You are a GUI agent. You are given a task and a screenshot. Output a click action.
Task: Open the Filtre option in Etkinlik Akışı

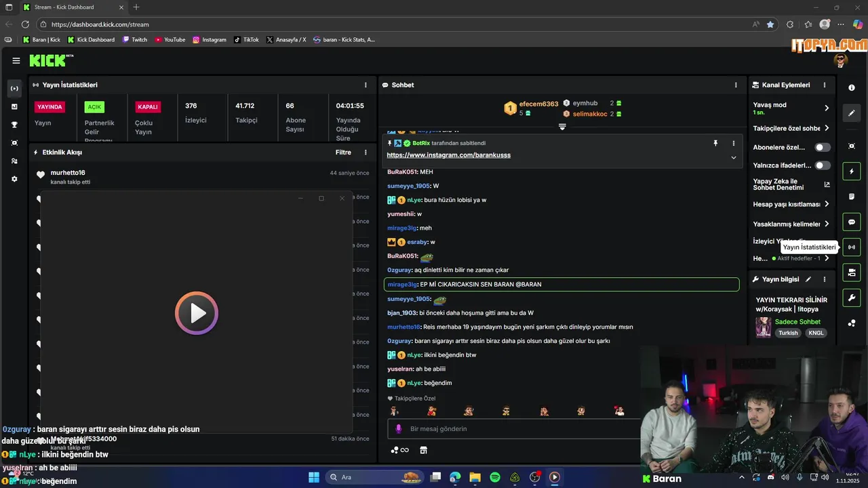click(343, 152)
